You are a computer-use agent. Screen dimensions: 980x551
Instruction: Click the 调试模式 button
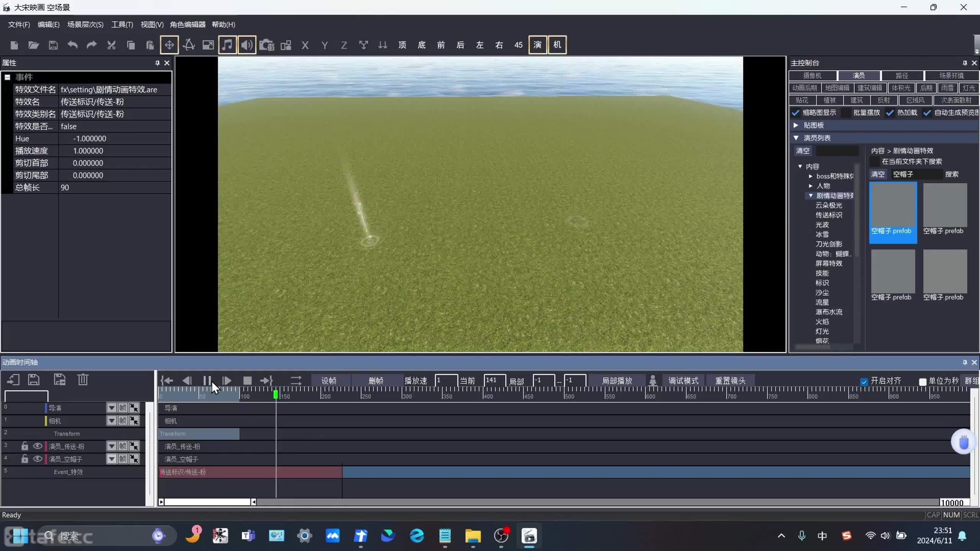pyautogui.click(x=683, y=381)
